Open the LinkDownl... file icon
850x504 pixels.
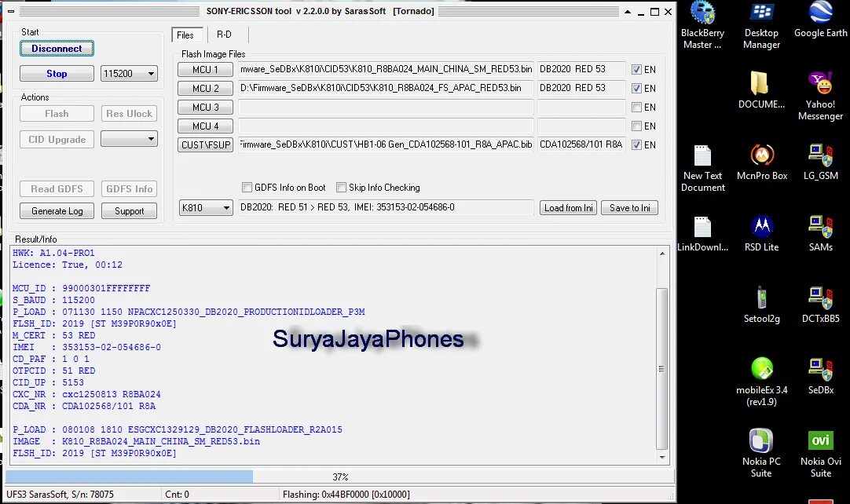click(x=702, y=227)
